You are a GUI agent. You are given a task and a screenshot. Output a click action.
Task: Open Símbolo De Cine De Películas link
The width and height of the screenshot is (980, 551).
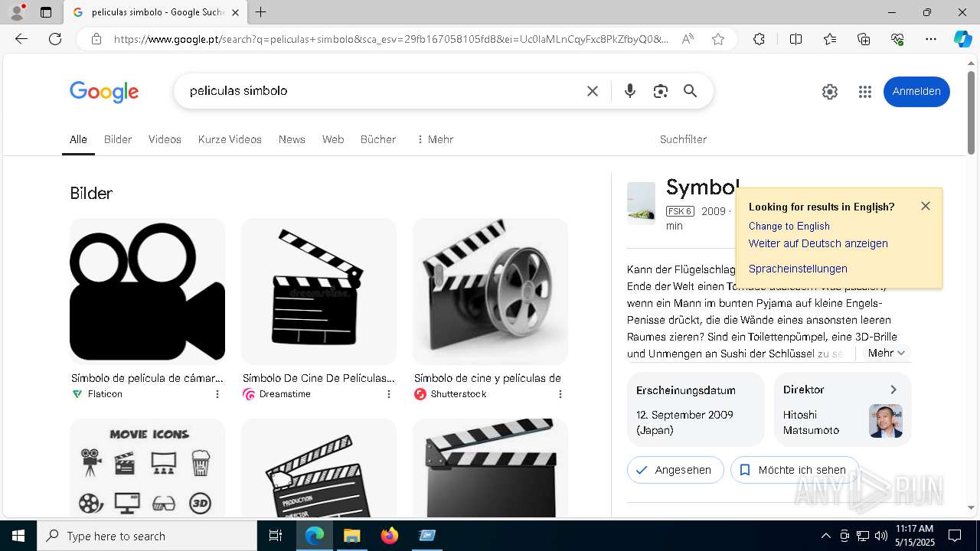coord(318,378)
